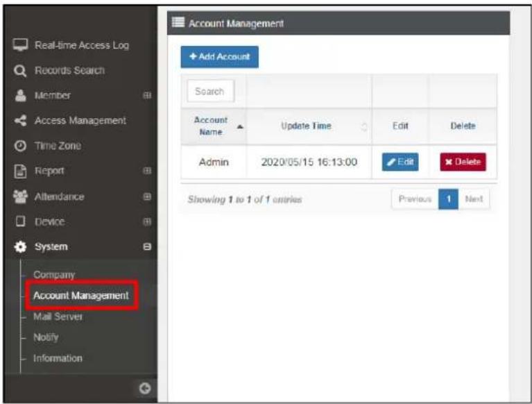Expand the Report submenu

(147, 171)
